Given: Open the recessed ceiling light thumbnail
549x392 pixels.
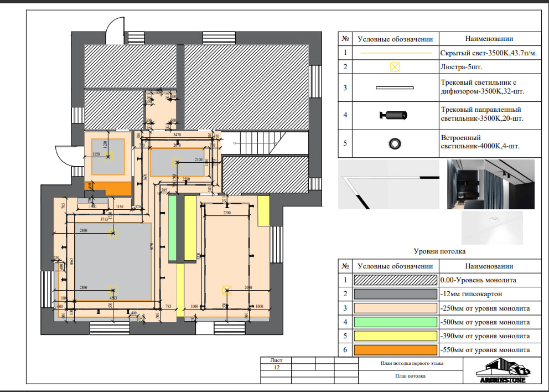Looking at the screenshot, I should point(492,228).
